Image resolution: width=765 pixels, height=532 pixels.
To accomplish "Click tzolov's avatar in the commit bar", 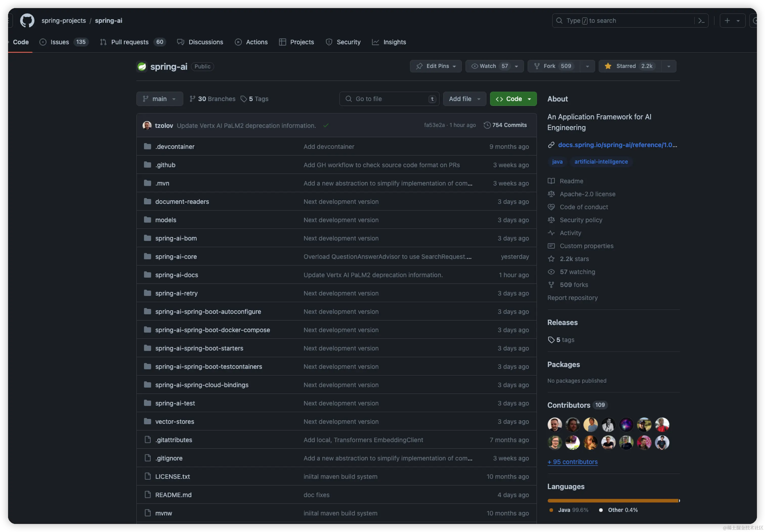I will click(147, 125).
